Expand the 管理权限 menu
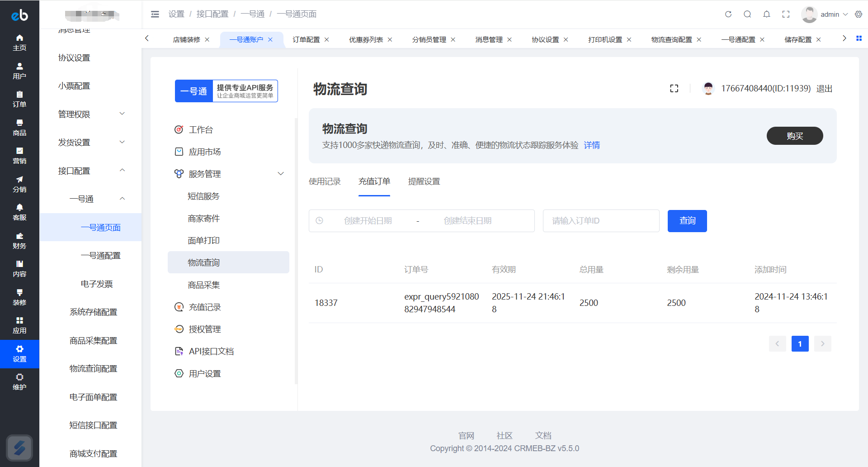This screenshot has height=467, width=868. (90, 114)
